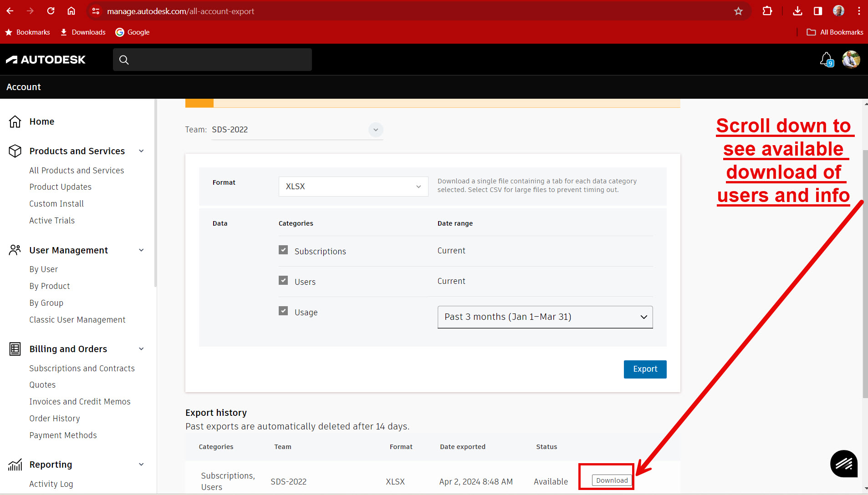This screenshot has height=495, width=868.
Task: Open the Past 3 months date range dropdown
Action: [545, 317]
